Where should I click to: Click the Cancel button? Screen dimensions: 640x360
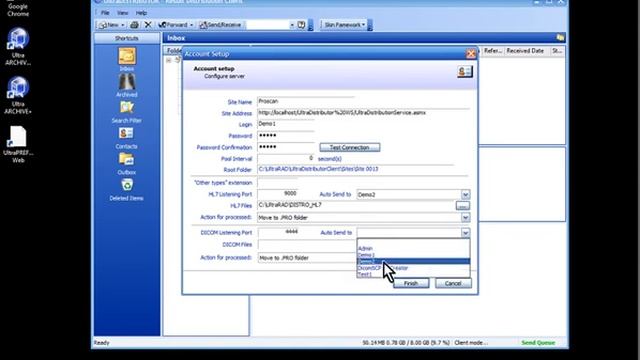pyautogui.click(x=453, y=283)
